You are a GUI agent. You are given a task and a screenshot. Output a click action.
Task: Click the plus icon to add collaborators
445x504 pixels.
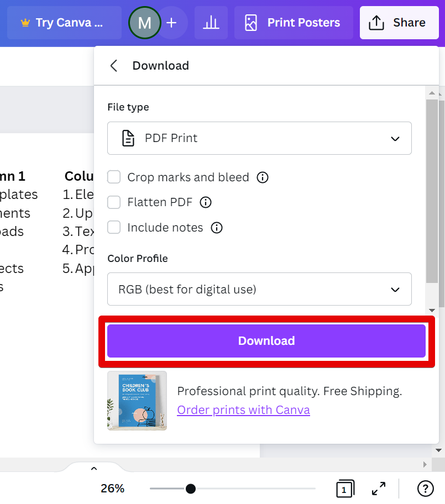171,23
